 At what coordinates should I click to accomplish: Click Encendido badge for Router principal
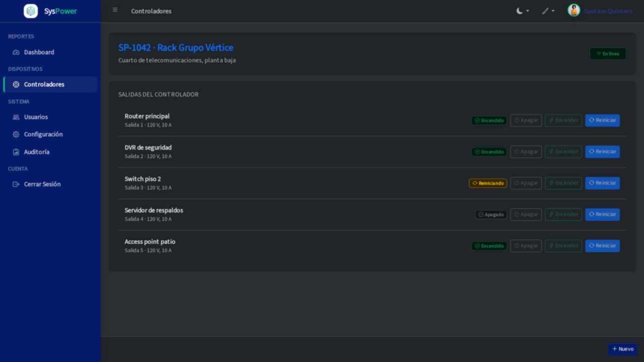tap(489, 121)
